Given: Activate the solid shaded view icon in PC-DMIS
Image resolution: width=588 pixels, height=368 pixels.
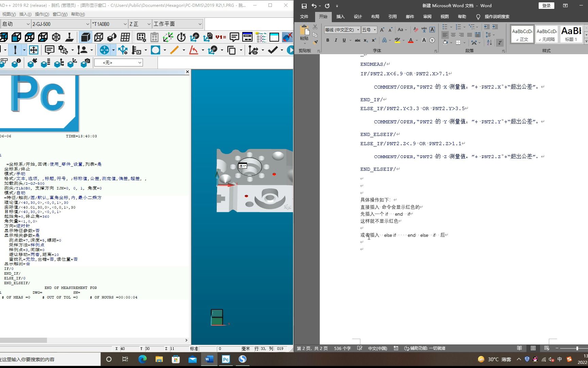Looking at the screenshot, I should pyautogui.click(x=85, y=37).
